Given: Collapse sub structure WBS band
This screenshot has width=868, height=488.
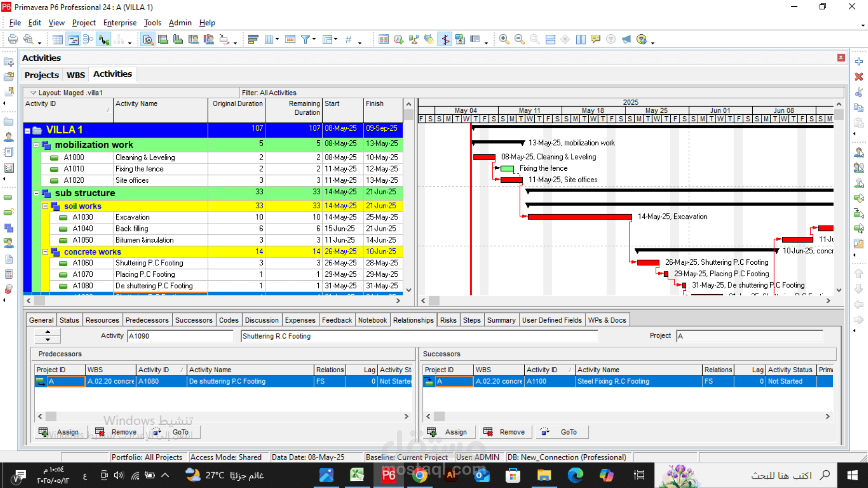Looking at the screenshot, I should pos(36,193).
